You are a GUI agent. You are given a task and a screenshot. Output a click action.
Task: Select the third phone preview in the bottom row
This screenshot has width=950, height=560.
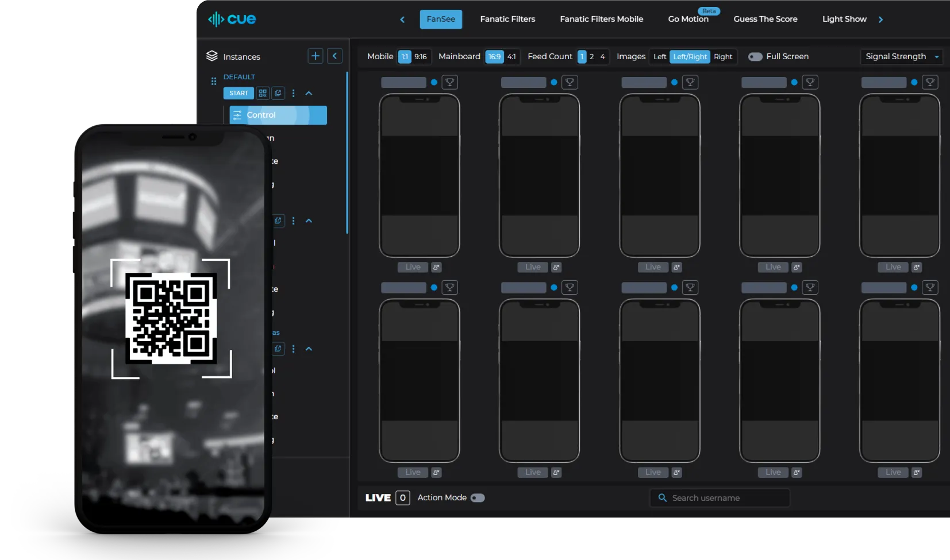point(660,381)
